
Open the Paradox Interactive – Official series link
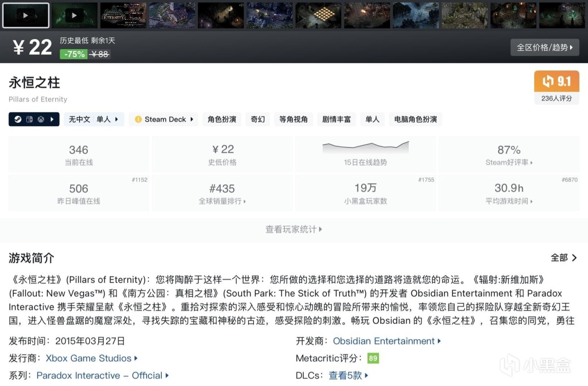click(x=102, y=375)
